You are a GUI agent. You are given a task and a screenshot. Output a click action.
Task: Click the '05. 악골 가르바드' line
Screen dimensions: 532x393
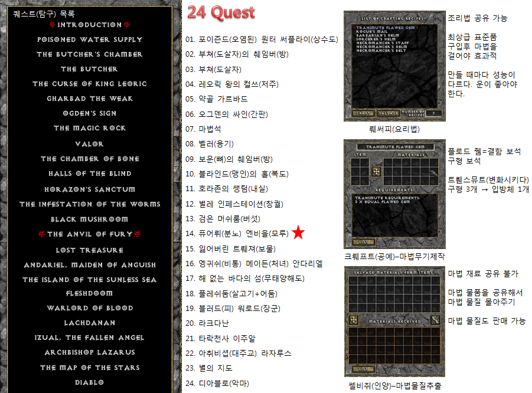[x=217, y=99]
